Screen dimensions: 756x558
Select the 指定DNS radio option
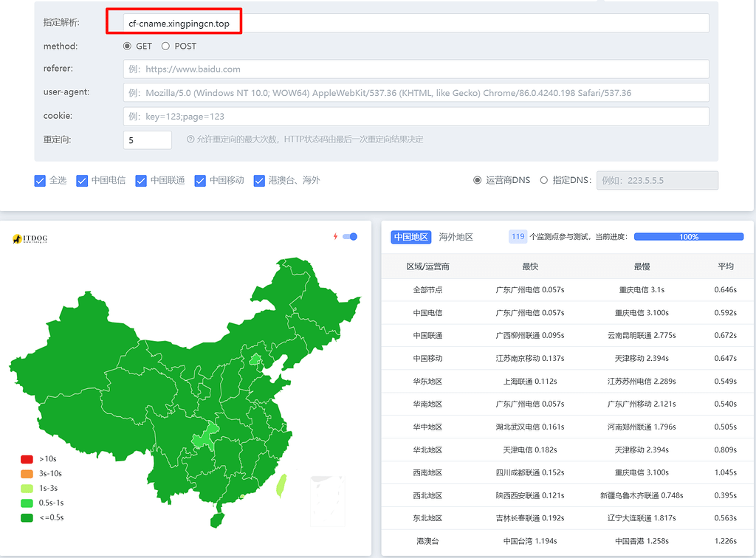pyautogui.click(x=544, y=180)
